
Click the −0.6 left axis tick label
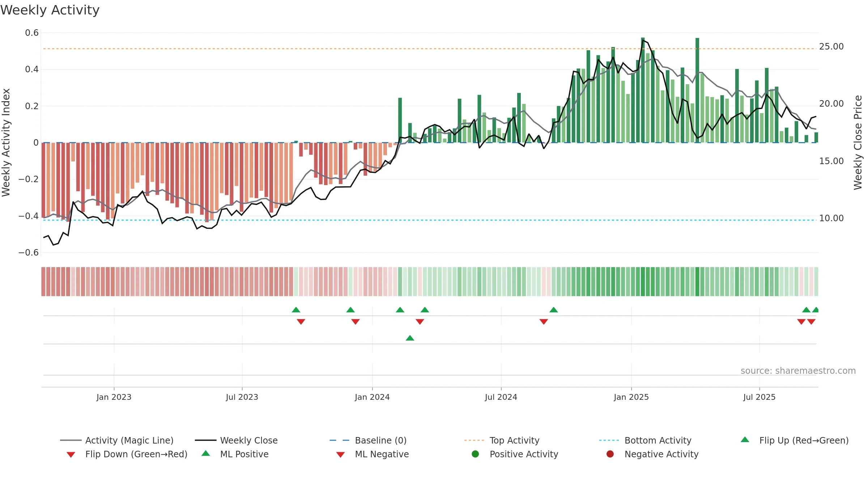29,252
